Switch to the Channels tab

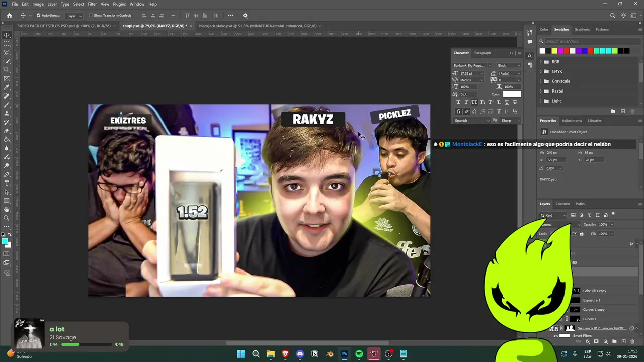tap(562, 204)
